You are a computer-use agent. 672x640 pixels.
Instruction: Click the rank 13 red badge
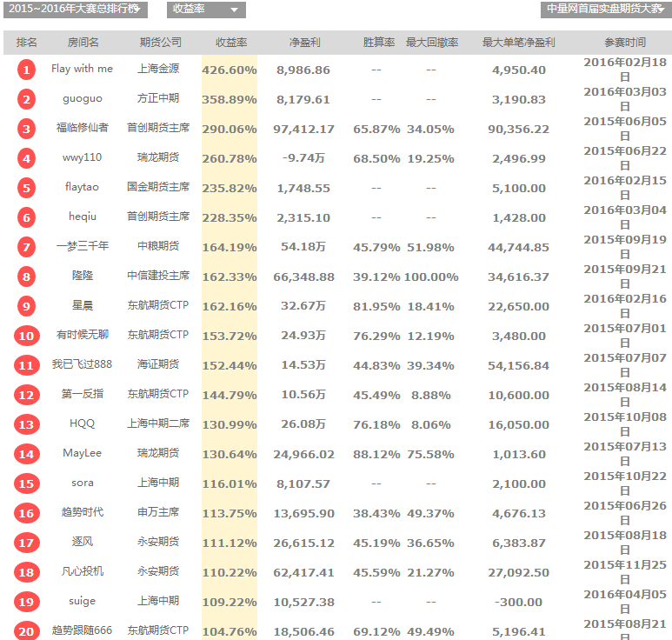click(x=26, y=425)
